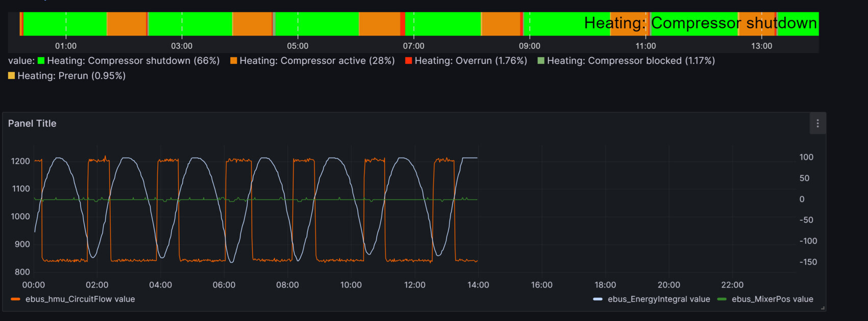Viewport: 868px width, 321px height.
Task: Toggle the ebus_EnergyIntegral value series label
Action: (659, 299)
